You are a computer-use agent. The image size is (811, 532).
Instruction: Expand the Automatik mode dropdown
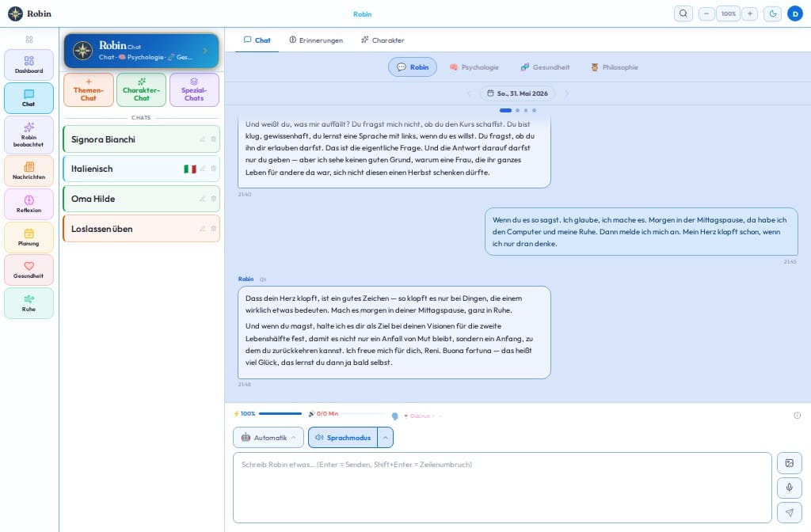[x=268, y=437]
